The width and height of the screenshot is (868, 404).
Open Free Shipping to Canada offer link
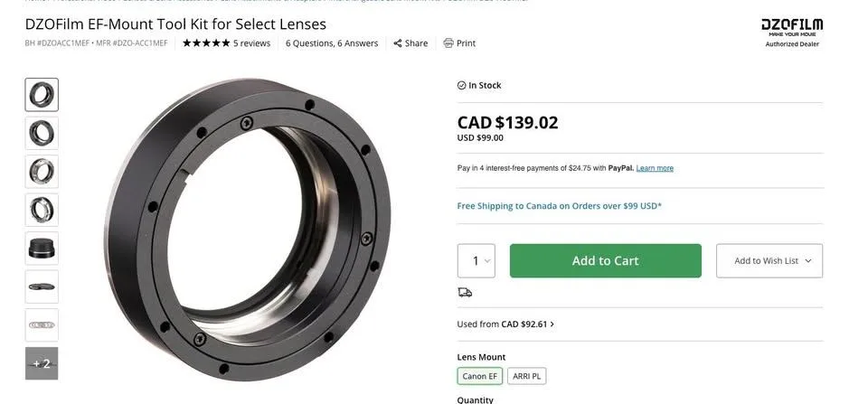(559, 206)
